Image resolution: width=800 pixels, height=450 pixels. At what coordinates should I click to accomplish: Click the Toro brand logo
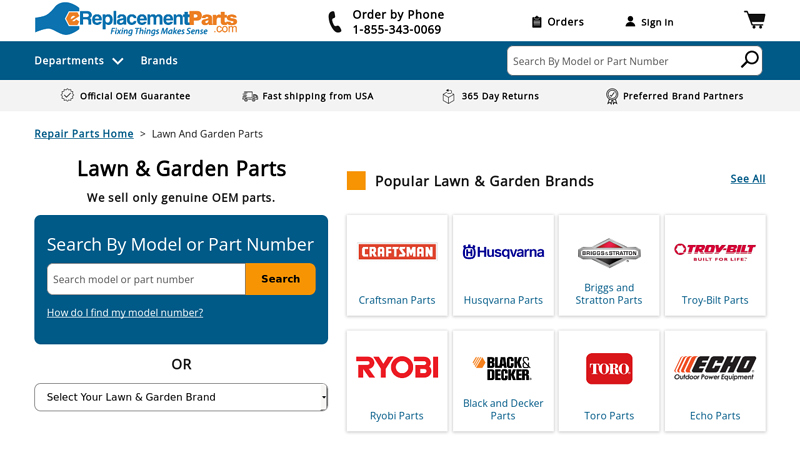[x=609, y=368]
